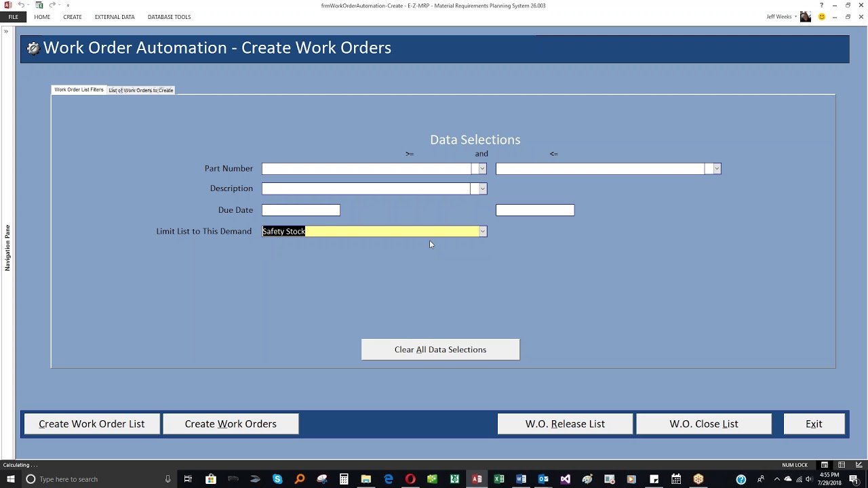Open Visual Studio from the taskbar

point(565,479)
